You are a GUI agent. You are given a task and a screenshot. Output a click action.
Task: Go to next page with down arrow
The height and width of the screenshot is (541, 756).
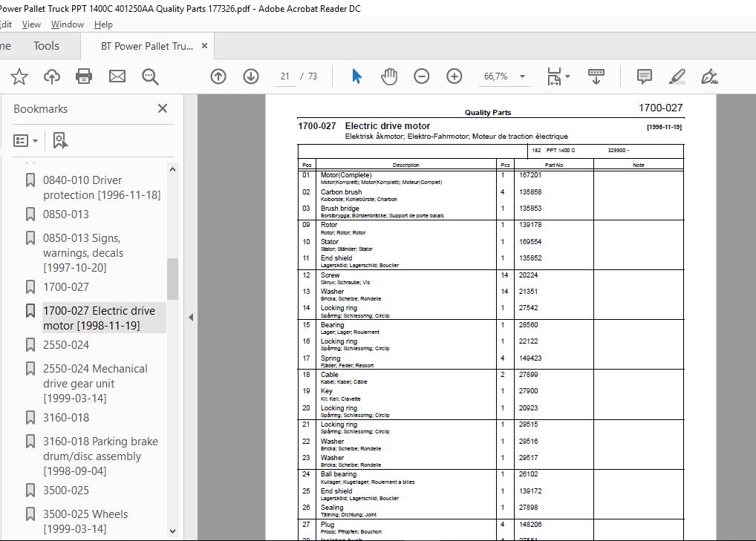251,76
